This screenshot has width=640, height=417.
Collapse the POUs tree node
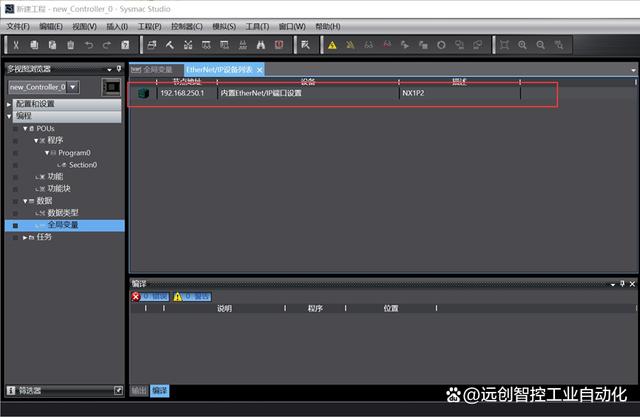(x=25, y=129)
